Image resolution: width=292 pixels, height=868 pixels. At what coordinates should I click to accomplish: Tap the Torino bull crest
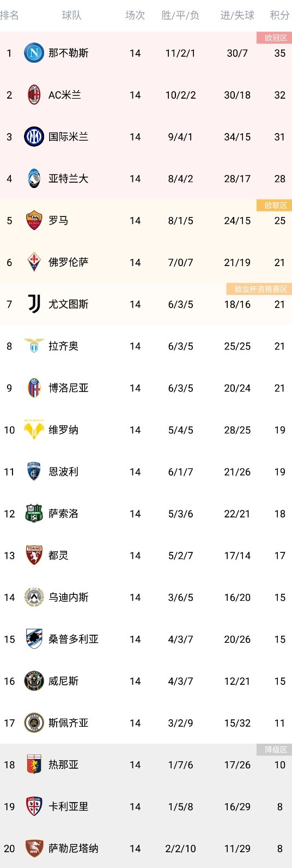click(x=34, y=555)
